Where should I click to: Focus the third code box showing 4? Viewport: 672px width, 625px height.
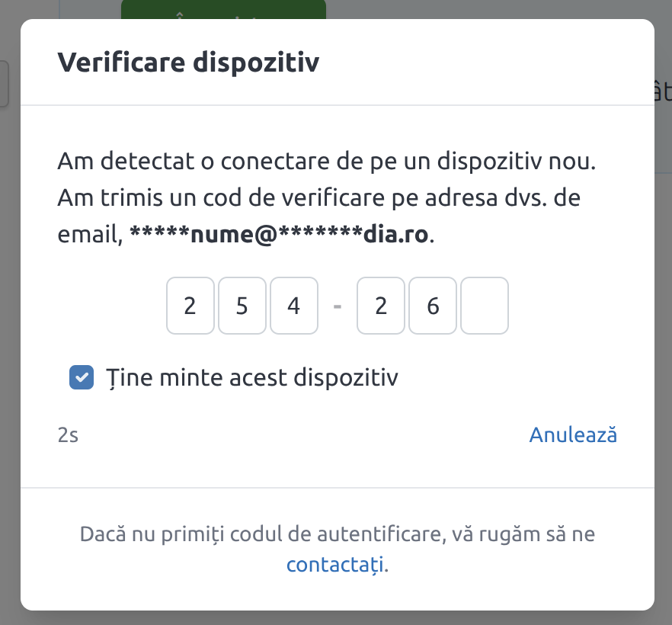click(x=293, y=306)
